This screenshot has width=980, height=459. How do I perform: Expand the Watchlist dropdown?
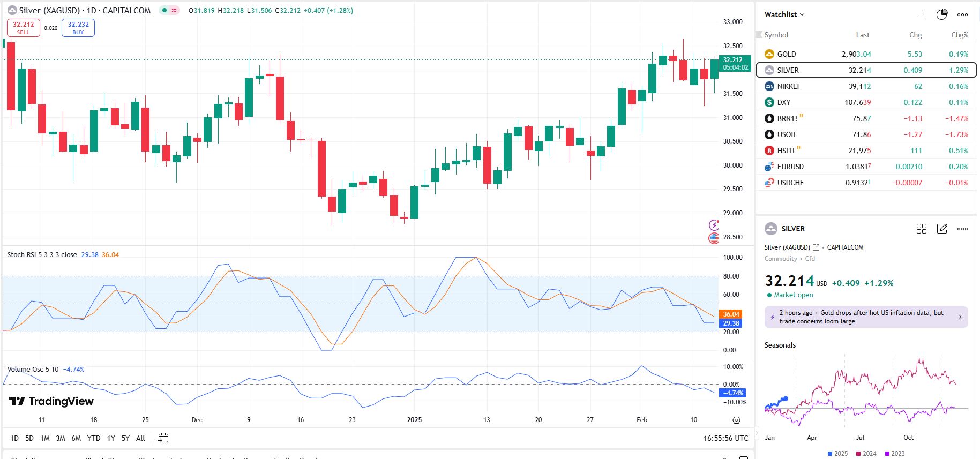click(784, 14)
